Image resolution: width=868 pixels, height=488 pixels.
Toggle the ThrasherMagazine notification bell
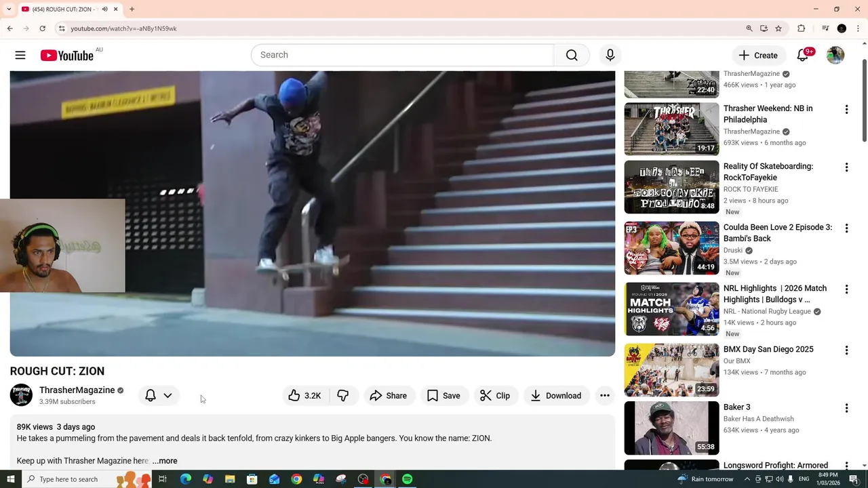151,396
